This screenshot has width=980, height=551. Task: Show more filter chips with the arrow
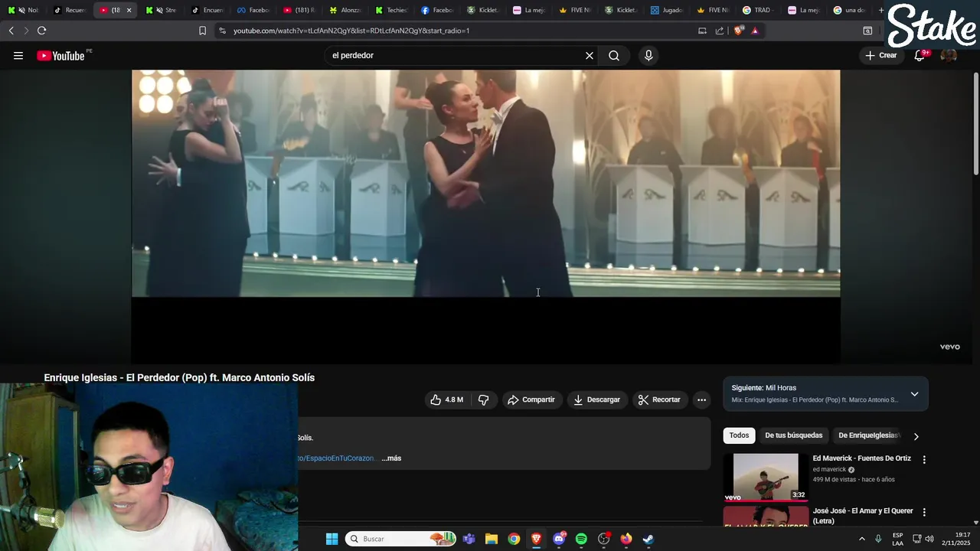tap(916, 436)
